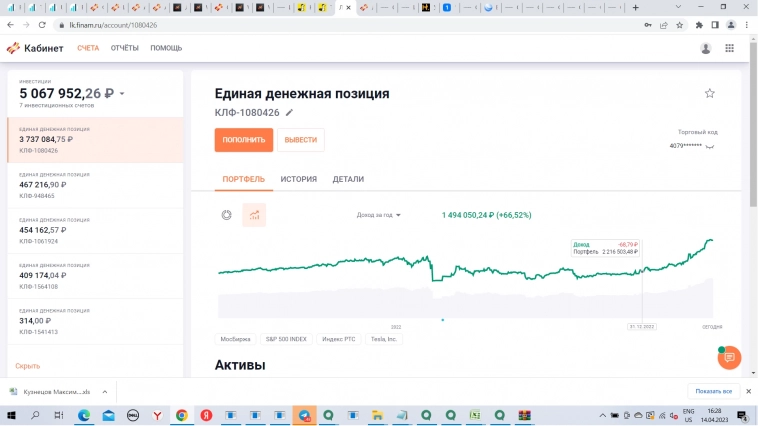Select the line graph view icon

pos(254,214)
